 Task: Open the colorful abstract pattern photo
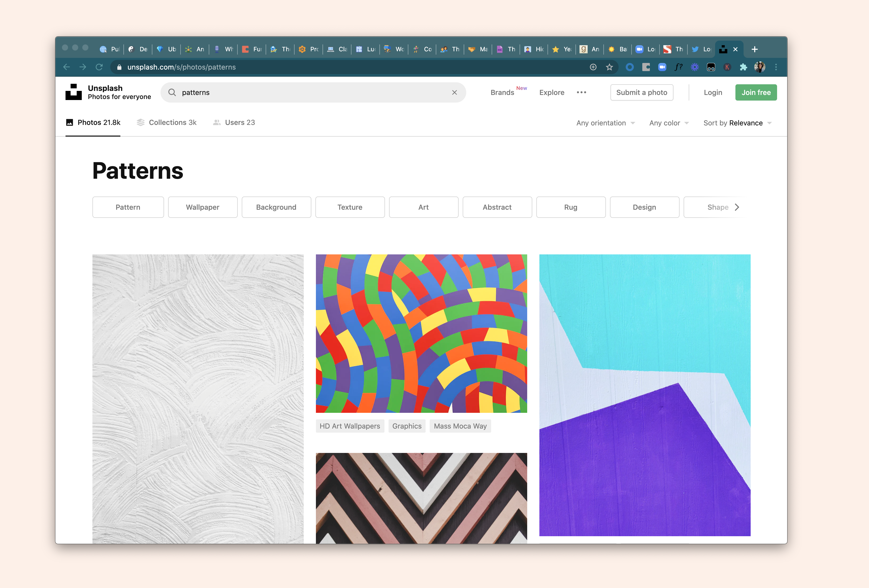point(421,333)
